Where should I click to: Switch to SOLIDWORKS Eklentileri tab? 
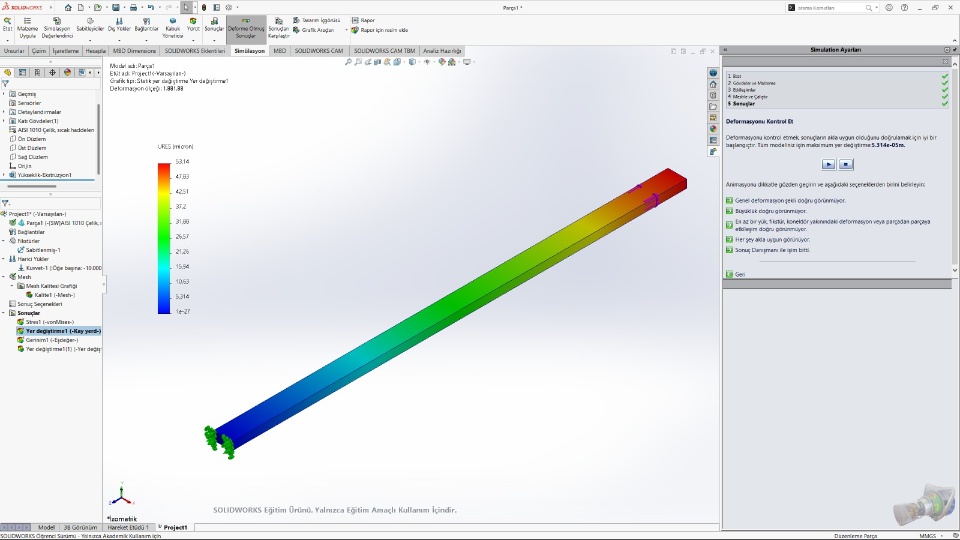[x=195, y=51]
